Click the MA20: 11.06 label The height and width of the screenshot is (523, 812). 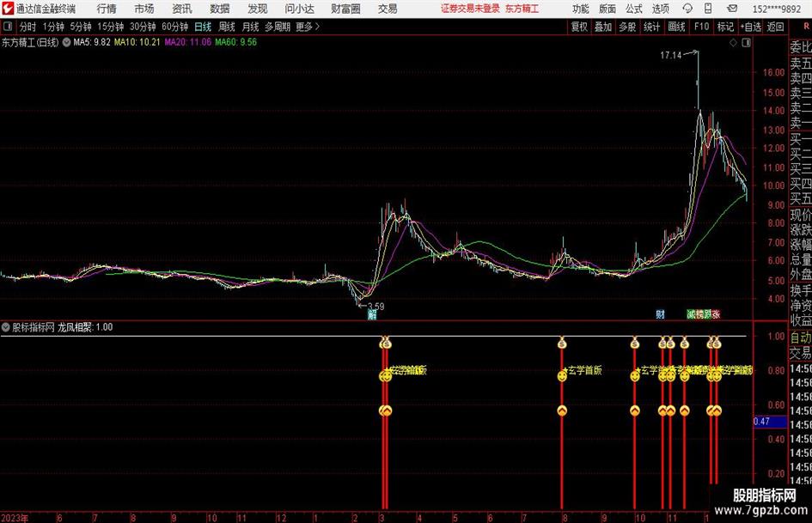[187, 42]
